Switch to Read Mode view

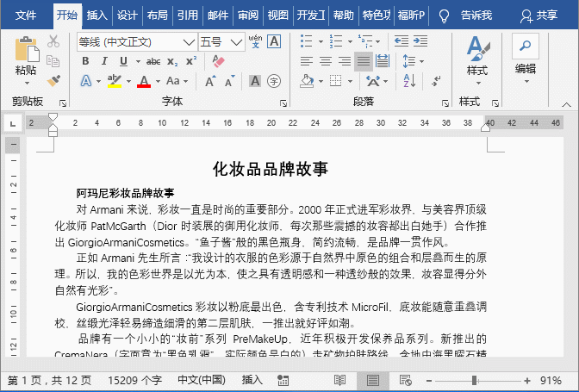point(339,380)
